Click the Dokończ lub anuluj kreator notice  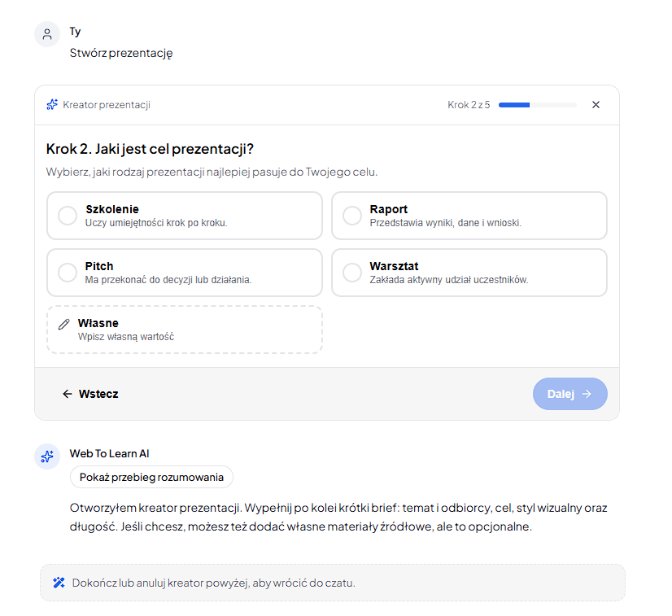coord(333,583)
